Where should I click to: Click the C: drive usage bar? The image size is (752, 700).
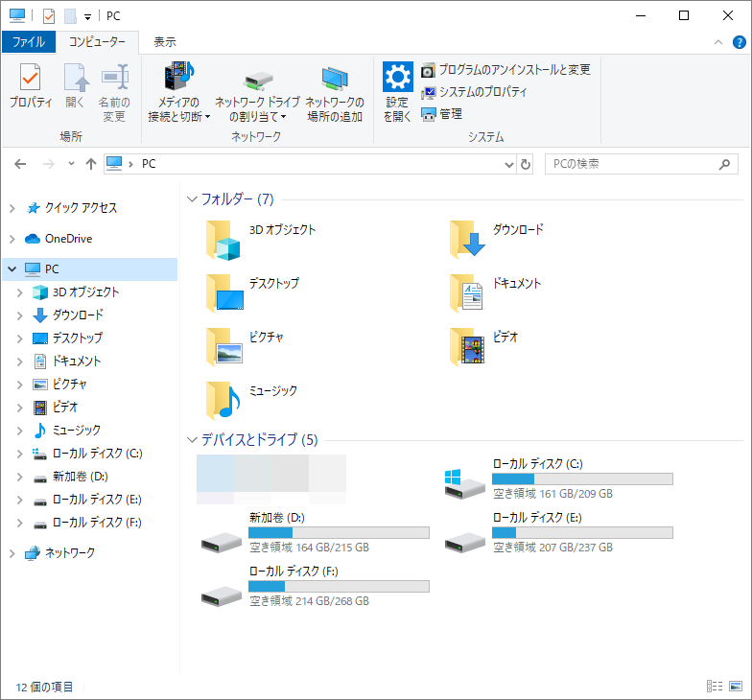[x=583, y=479]
